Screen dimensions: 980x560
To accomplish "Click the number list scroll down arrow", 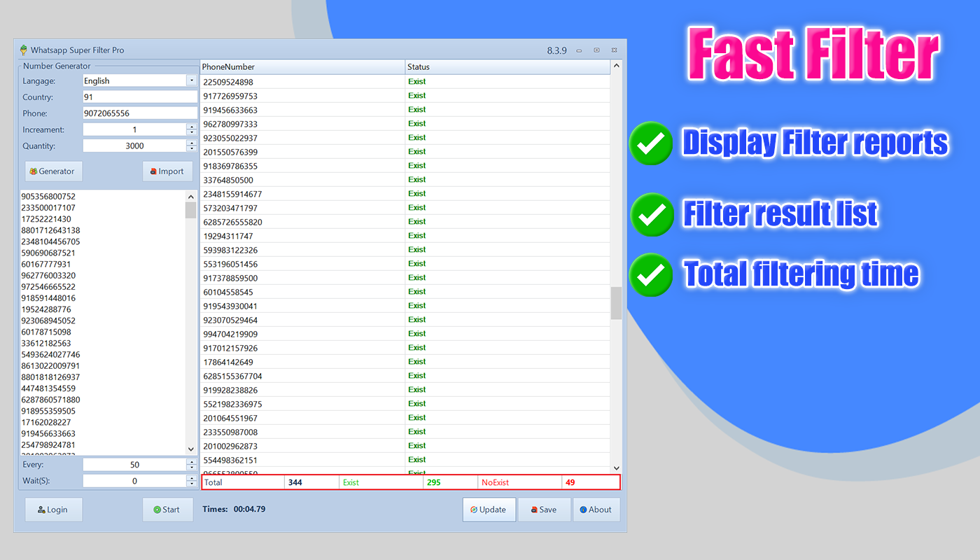I will [x=191, y=449].
